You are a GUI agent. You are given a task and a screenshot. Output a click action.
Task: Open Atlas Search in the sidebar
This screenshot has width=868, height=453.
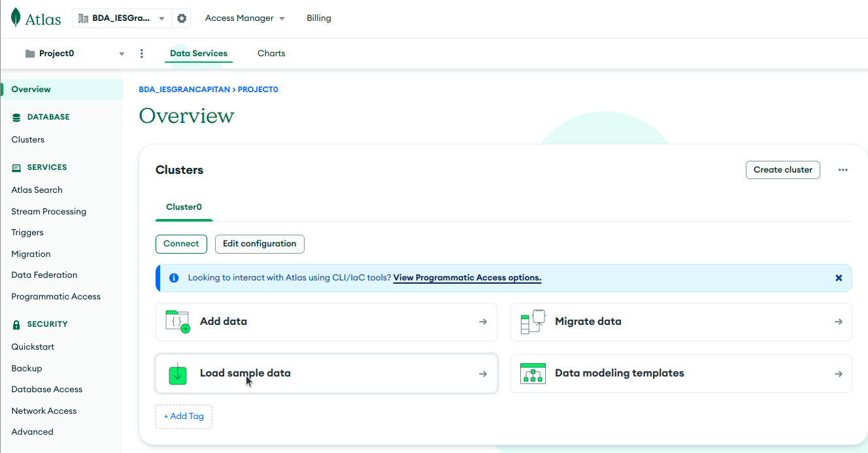(x=37, y=190)
